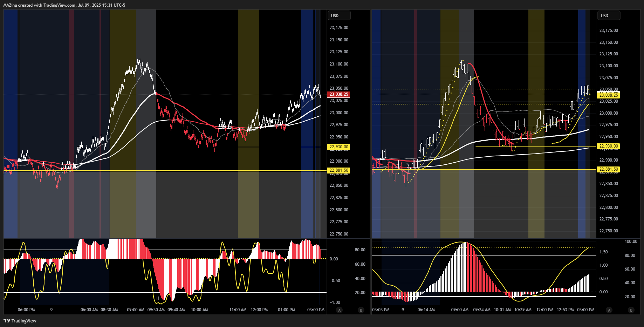Click the 10:01 AM time label
Screen dimensions: 644x327
pos(502,310)
